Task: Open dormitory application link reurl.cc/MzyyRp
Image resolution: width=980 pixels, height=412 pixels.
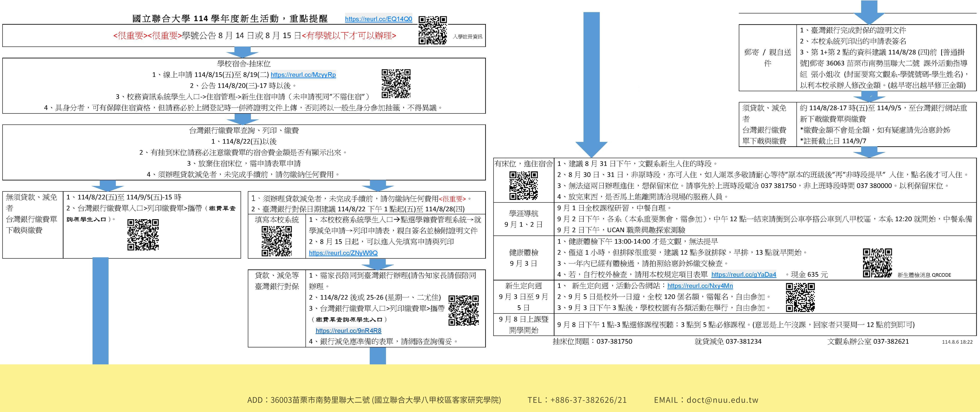Action: [303, 75]
